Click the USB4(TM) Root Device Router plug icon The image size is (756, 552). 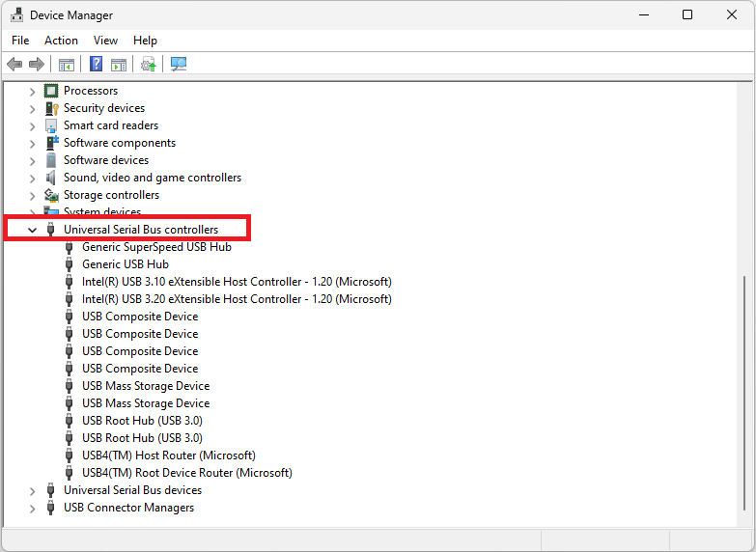coord(69,473)
